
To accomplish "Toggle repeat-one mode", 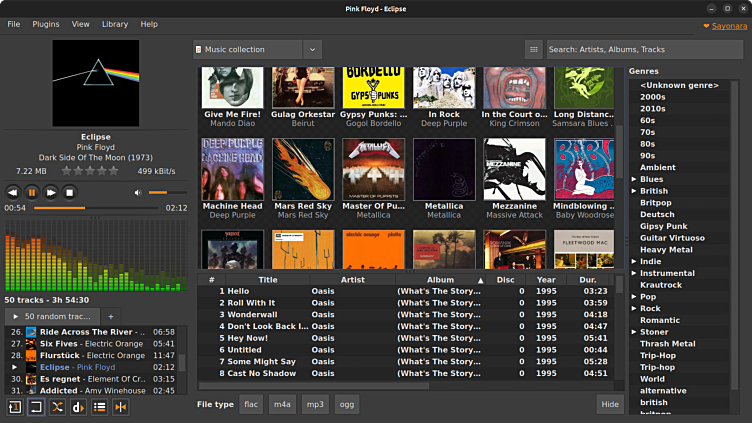I will [x=14, y=407].
